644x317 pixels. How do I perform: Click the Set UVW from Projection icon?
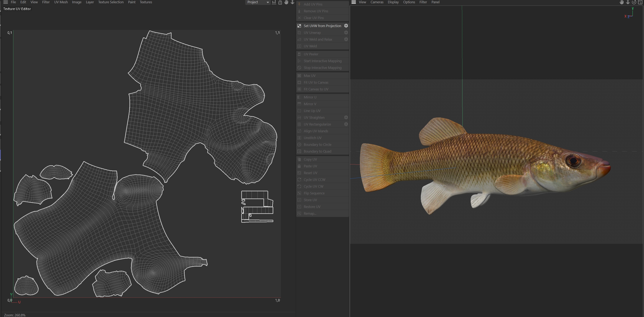(x=299, y=26)
